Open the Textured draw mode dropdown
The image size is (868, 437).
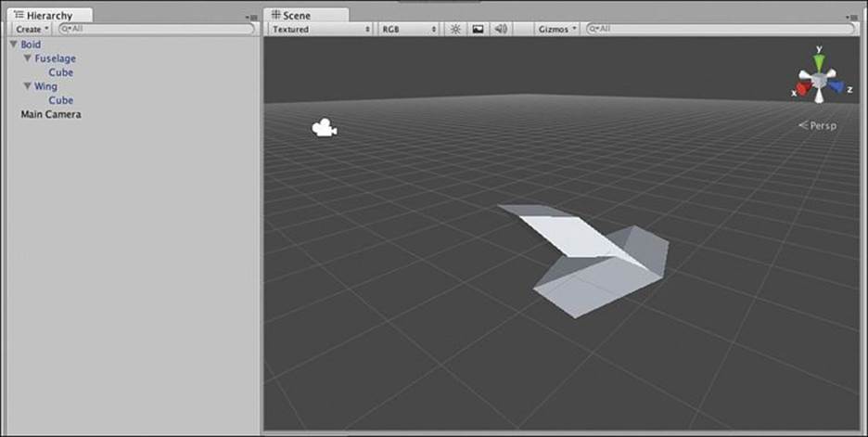coord(321,29)
